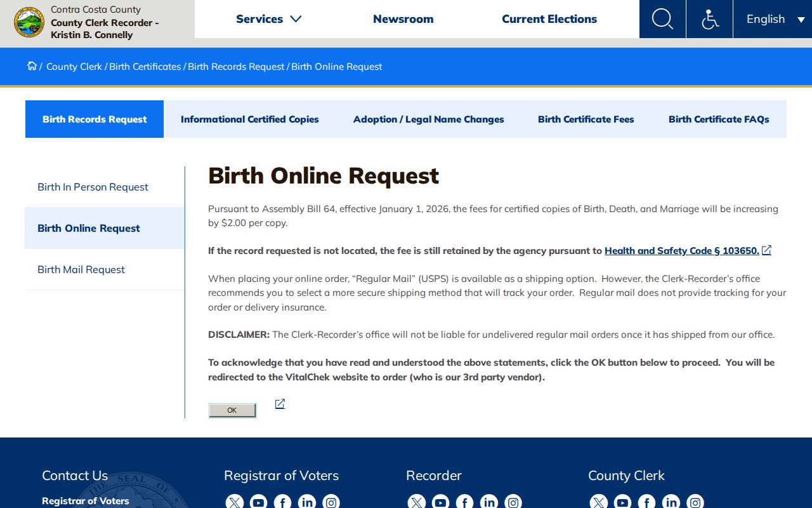Switch to Informational Certified Copies tab
Screen dimensions: 812x508
tap(250, 119)
